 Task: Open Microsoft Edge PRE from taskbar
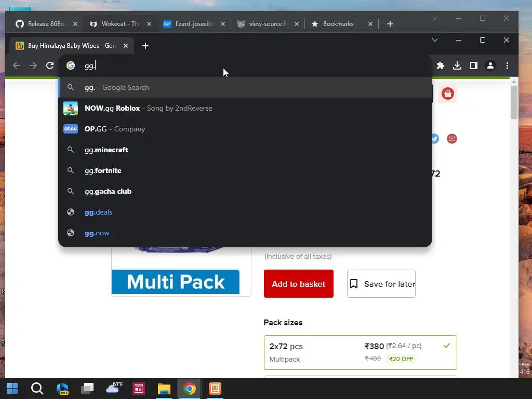[62, 389]
